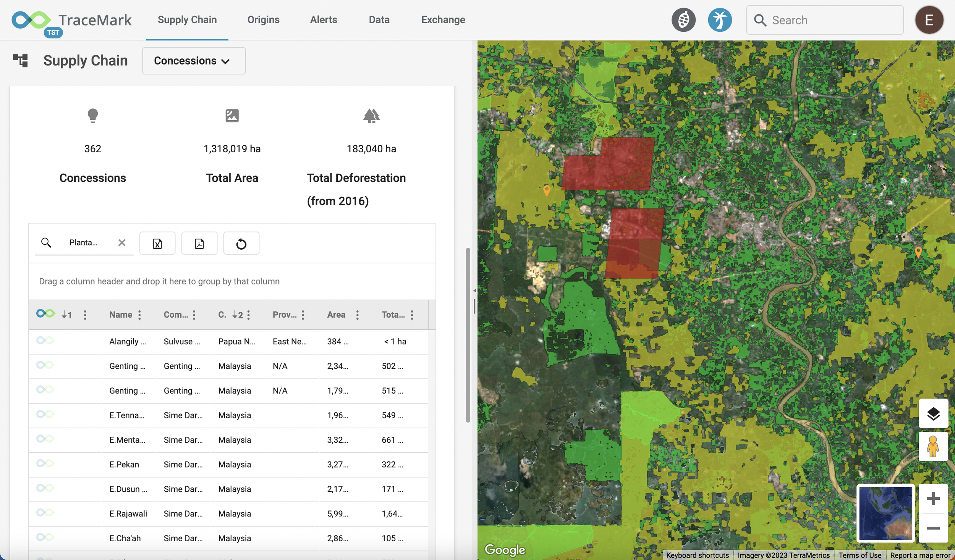
Task: Toggle the traceability icon for E.Pekan row
Action: [x=45, y=463]
